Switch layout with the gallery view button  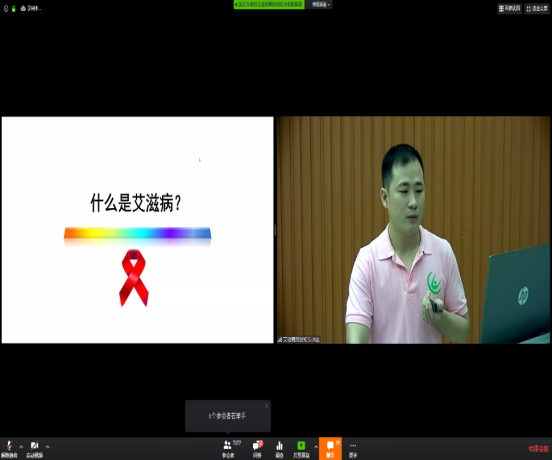509,8
